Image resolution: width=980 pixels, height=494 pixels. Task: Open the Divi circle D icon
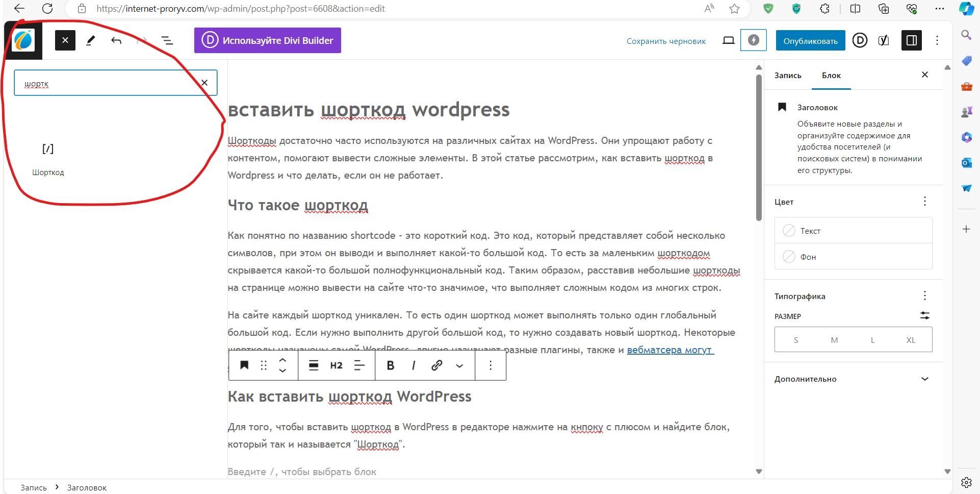pyautogui.click(x=860, y=40)
